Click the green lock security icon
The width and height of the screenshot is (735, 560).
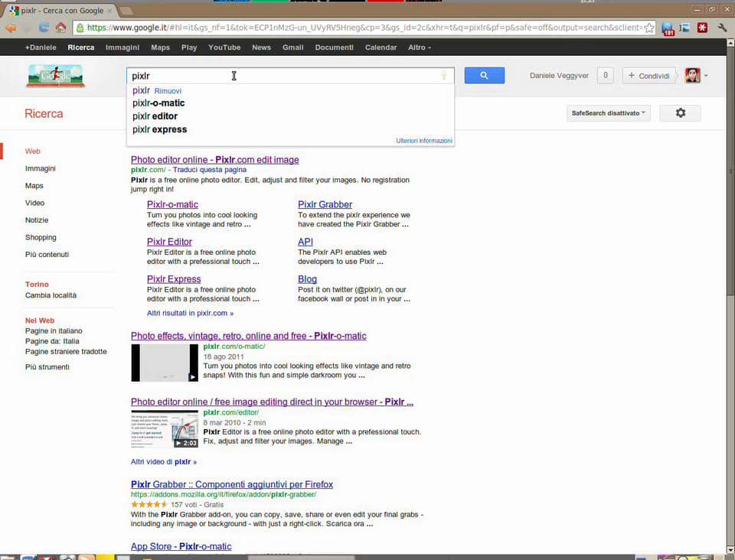pyautogui.click(x=80, y=28)
